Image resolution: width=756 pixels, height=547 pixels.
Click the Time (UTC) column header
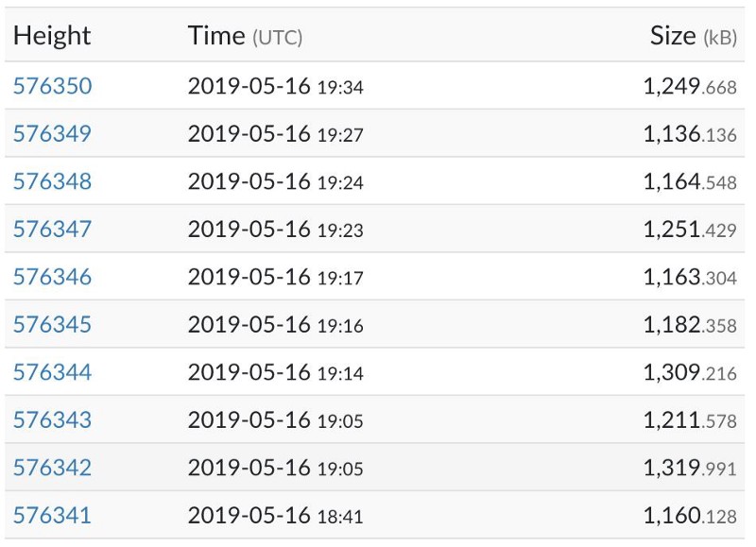[245, 36]
